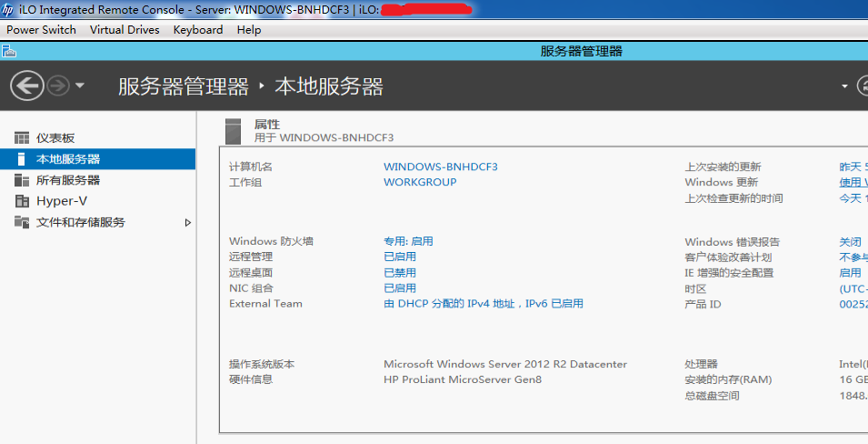The image size is (868, 444).
Task: Click the NIC 组合 label
Action: [252, 288]
